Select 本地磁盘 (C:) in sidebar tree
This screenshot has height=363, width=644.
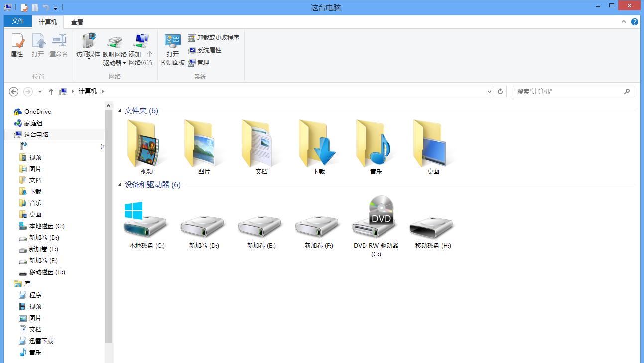[x=47, y=226]
